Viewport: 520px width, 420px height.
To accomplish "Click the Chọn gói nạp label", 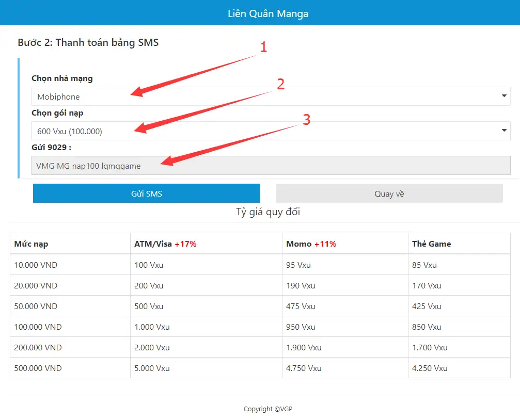I will [57, 113].
